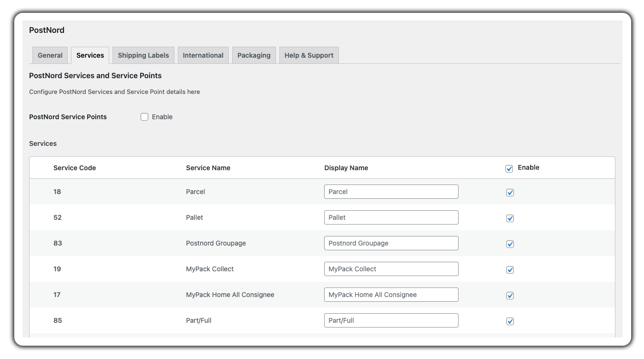Select service code 17
Screen dimensions: 644x359
click(x=57, y=295)
